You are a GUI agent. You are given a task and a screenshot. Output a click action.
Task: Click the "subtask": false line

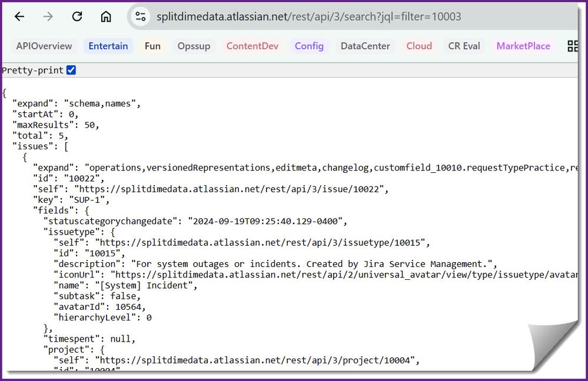[x=97, y=296]
